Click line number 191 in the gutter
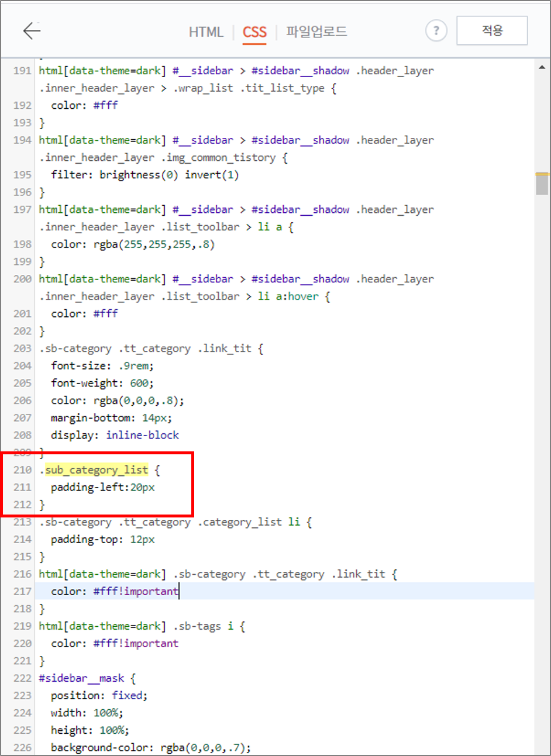Screen dimensions: 551x756 click(x=22, y=71)
